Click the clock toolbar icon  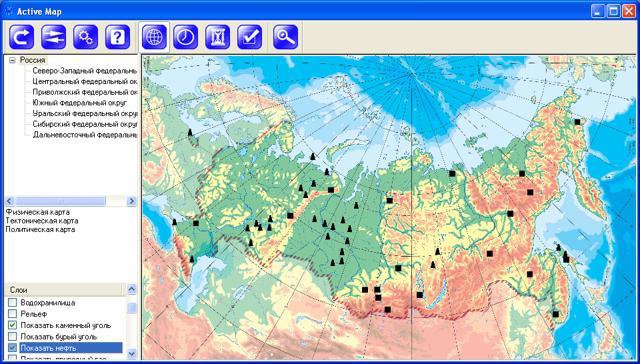186,37
